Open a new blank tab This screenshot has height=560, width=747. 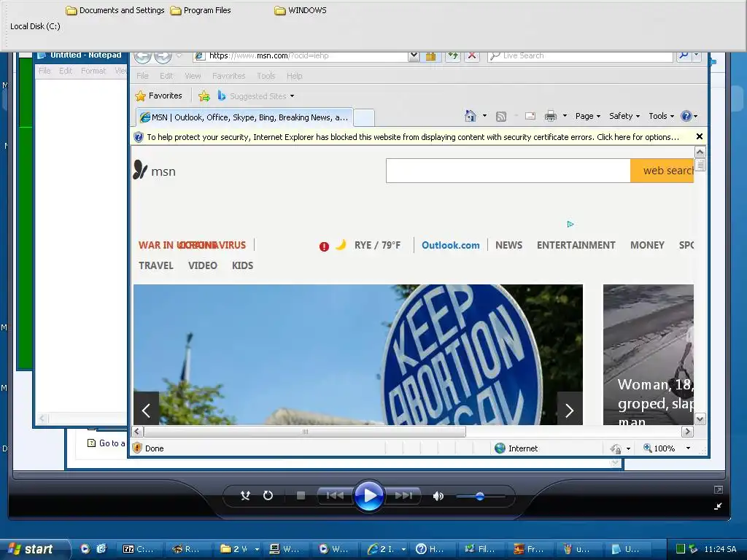[364, 117]
